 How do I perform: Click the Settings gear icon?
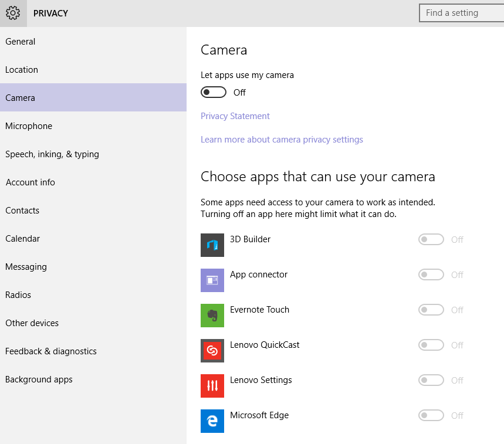pos(13,13)
